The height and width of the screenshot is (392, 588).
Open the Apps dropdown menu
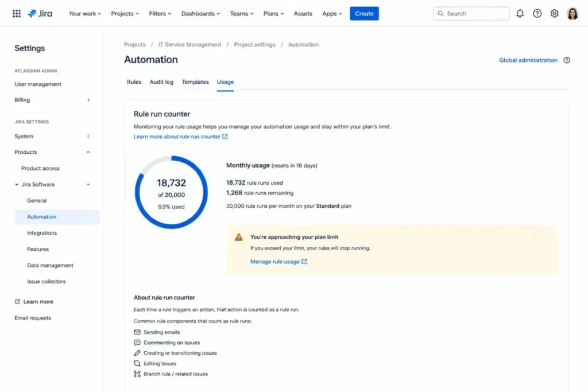pyautogui.click(x=332, y=14)
